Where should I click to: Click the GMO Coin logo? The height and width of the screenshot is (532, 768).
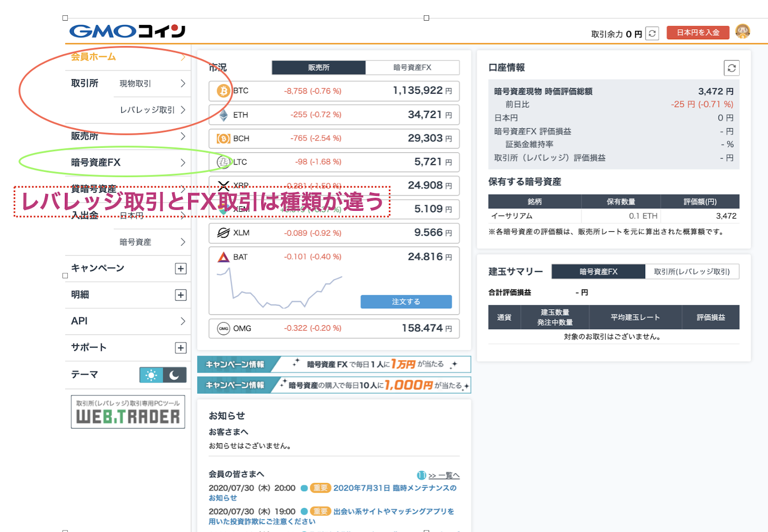pyautogui.click(x=127, y=31)
